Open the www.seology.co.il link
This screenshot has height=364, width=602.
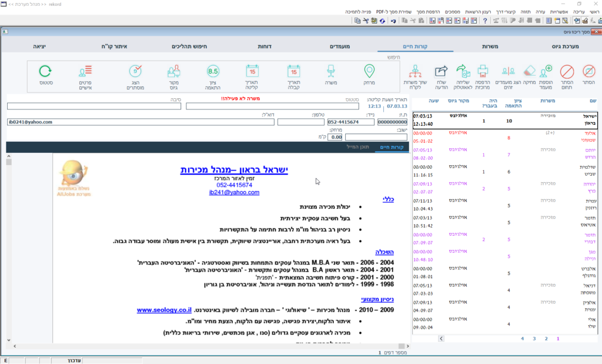pyautogui.click(x=164, y=310)
